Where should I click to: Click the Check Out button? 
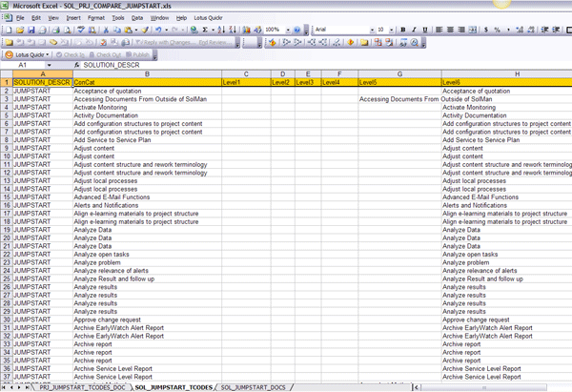pos(105,54)
